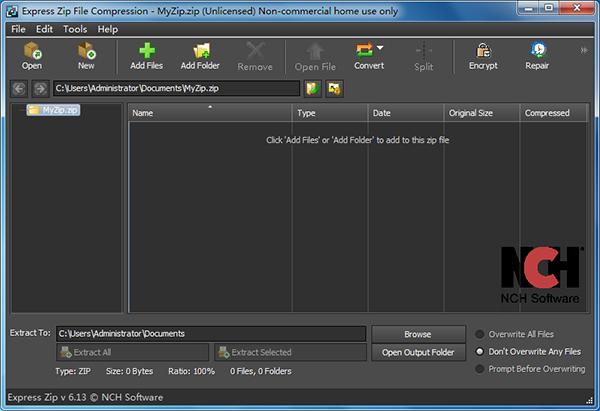Select Overwrite All Files radio option
The image size is (600, 411).
point(479,334)
